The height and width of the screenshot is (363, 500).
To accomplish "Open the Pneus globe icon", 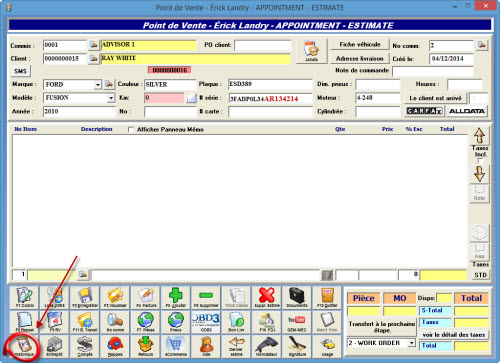I will point(176,322).
